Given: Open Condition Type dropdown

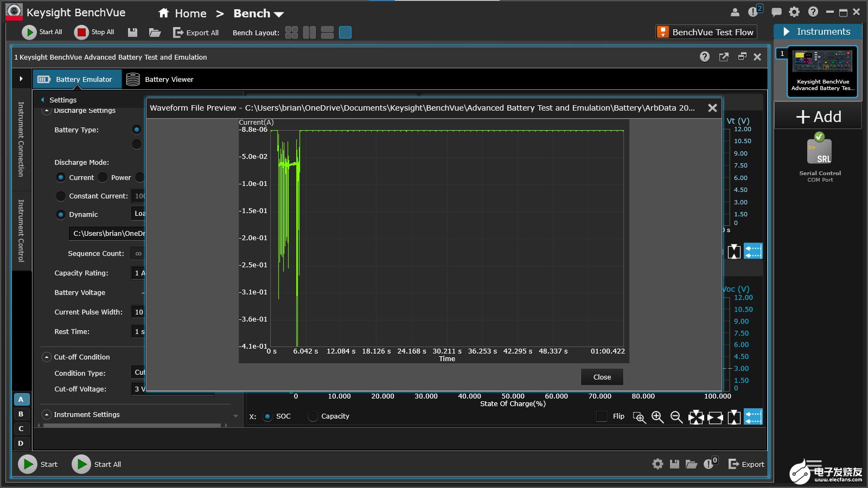Looking at the screenshot, I should tap(138, 373).
